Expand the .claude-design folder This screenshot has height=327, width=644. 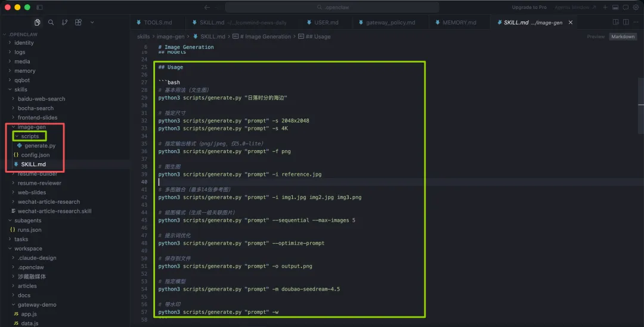[x=37, y=258]
